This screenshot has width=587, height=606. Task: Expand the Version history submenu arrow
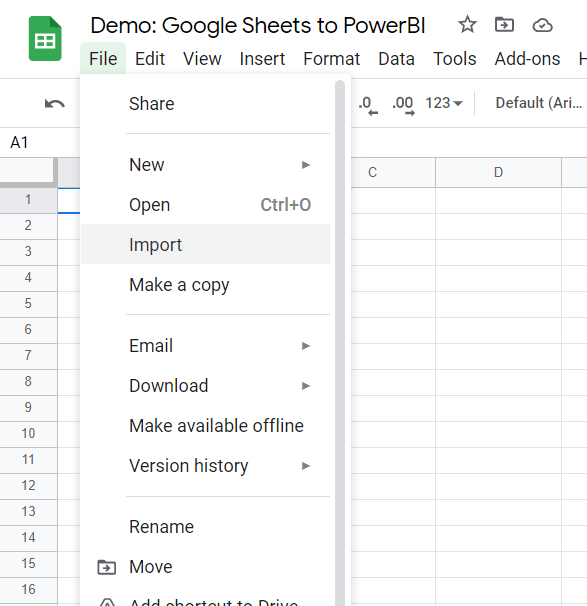click(306, 466)
